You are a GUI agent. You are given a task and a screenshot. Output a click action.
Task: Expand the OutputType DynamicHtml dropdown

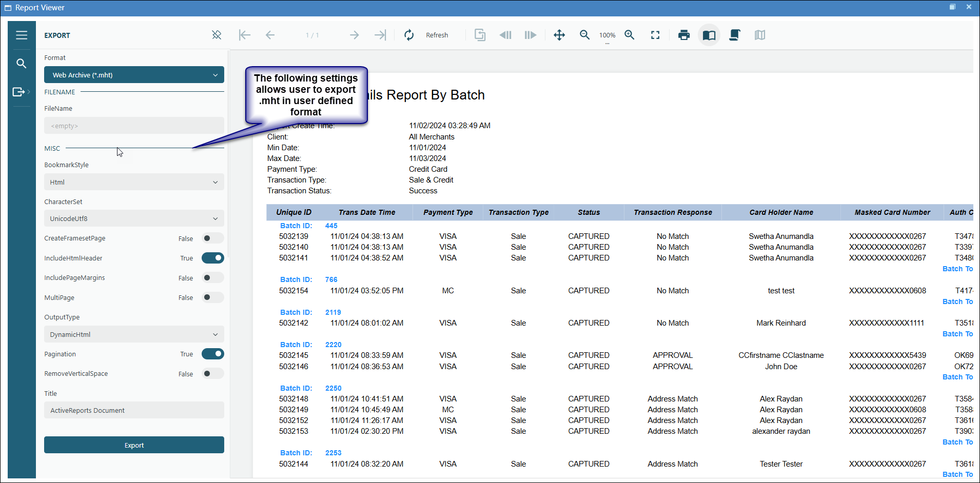click(134, 334)
